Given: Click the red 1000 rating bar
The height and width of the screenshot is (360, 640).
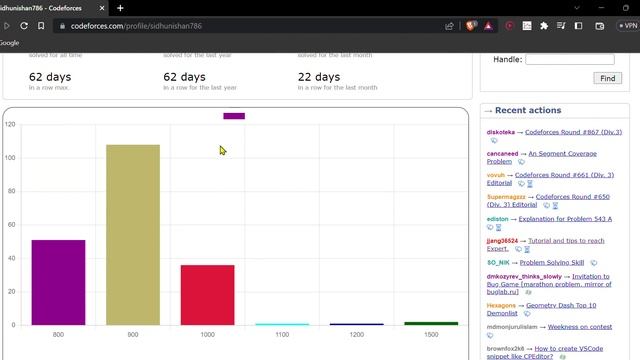Looking at the screenshot, I should click(207, 295).
